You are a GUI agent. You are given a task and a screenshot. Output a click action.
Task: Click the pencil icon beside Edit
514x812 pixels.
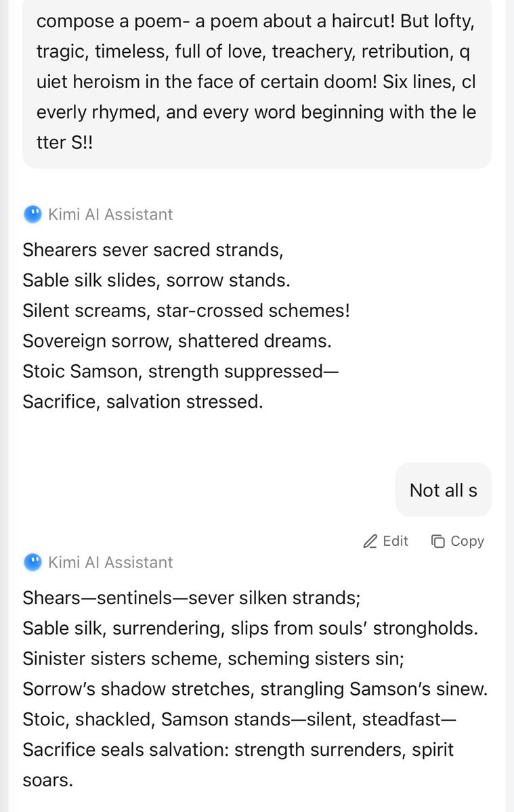[x=370, y=541]
